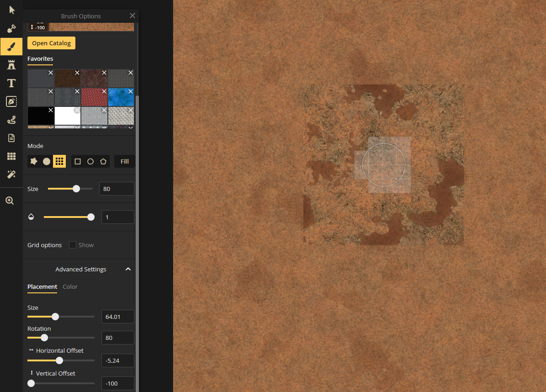Select the pentagon stamp mode
Image resolution: width=546 pixels, height=392 pixels.
tap(103, 161)
